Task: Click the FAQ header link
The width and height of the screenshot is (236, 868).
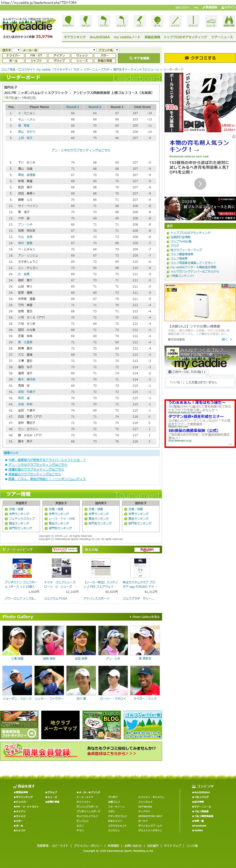Action: click(196, 7)
